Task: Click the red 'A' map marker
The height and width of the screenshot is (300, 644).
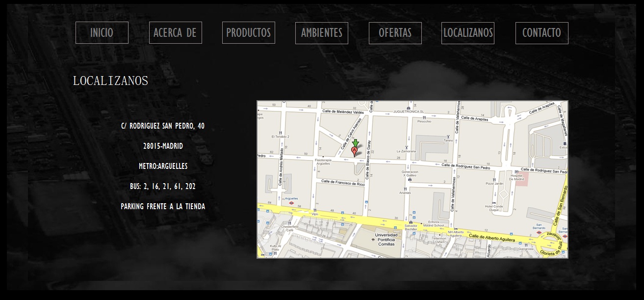Action: [x=355, y=151]
